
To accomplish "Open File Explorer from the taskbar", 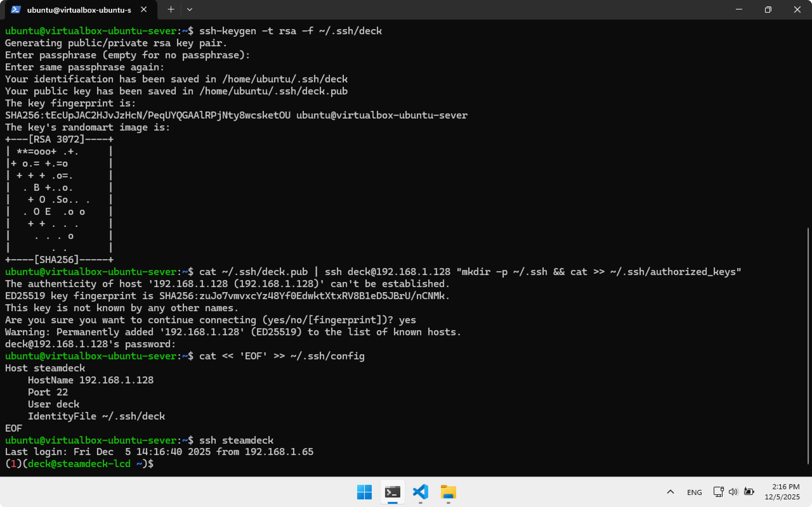I will click(448, 492).
